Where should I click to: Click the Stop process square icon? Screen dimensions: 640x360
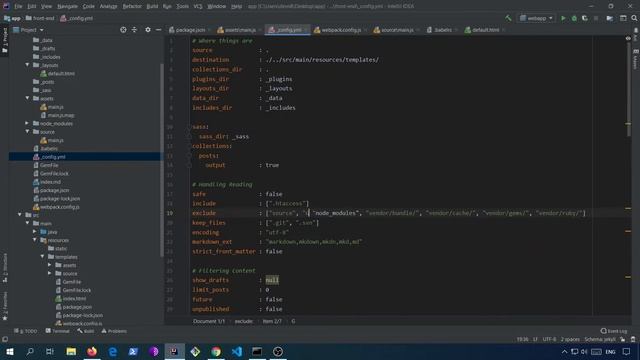[596, 18]
